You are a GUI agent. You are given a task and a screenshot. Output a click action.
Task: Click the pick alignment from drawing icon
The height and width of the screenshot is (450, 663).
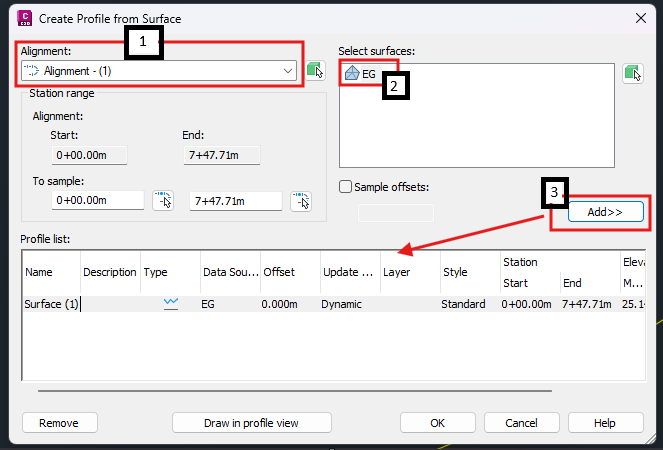[317, 70]
